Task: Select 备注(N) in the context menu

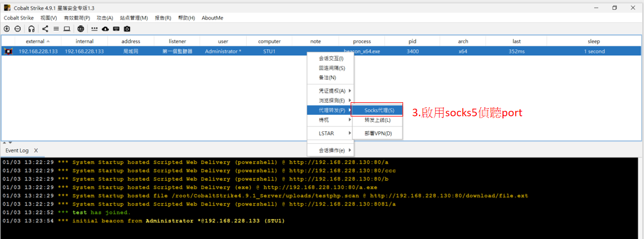Action: coord(330,77)
